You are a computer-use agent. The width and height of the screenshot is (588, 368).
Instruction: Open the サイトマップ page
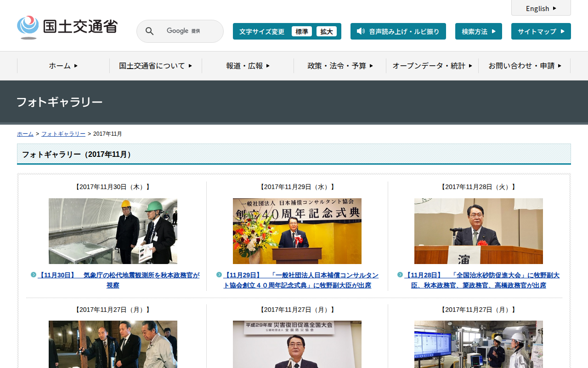(x=541, y=31)
